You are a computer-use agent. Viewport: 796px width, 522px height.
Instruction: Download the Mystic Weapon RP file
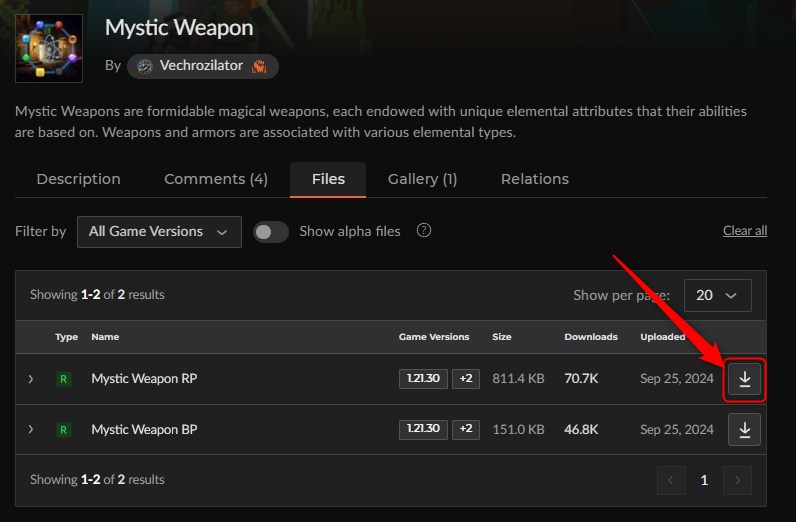pyautogui.click(x=744, y=379)
